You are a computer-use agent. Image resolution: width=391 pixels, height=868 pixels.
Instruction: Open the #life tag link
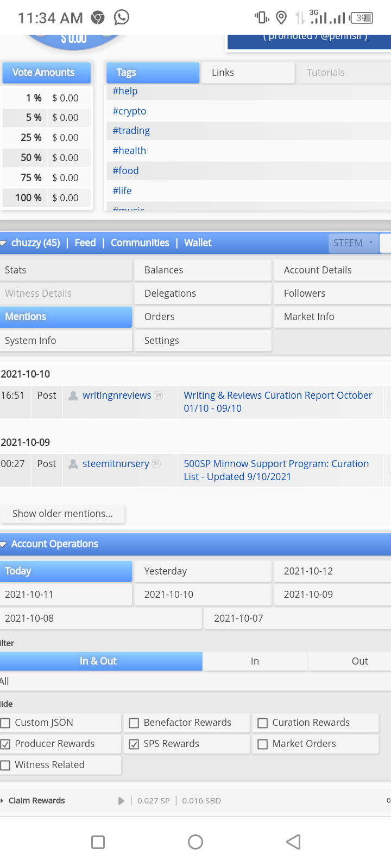(x=122, y=191)
